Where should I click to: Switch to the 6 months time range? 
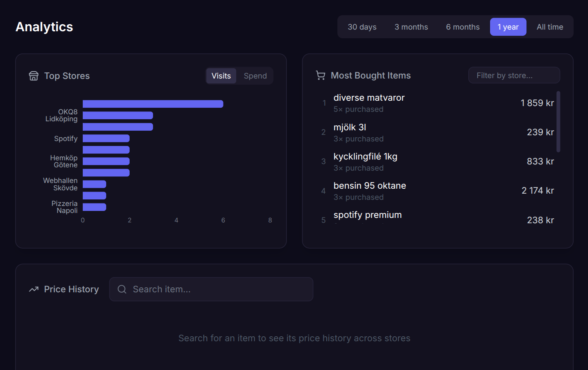pyautogui.click(x=462, y=26)
